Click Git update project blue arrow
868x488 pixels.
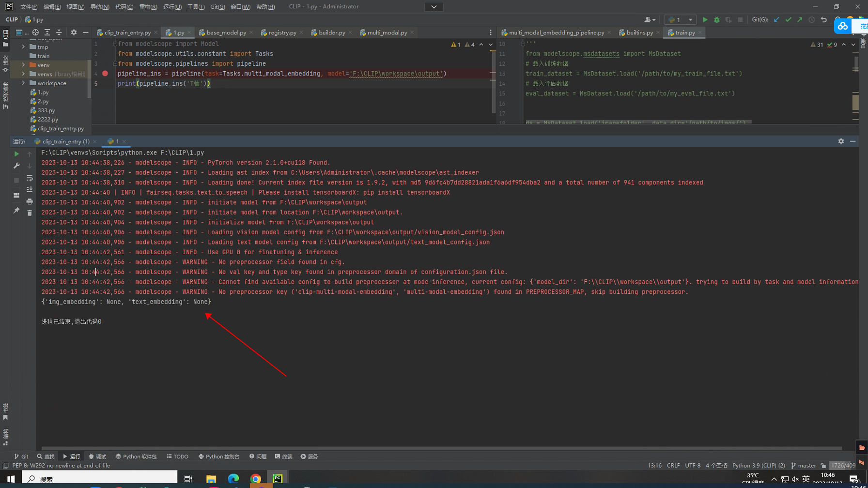pos(776,20)
